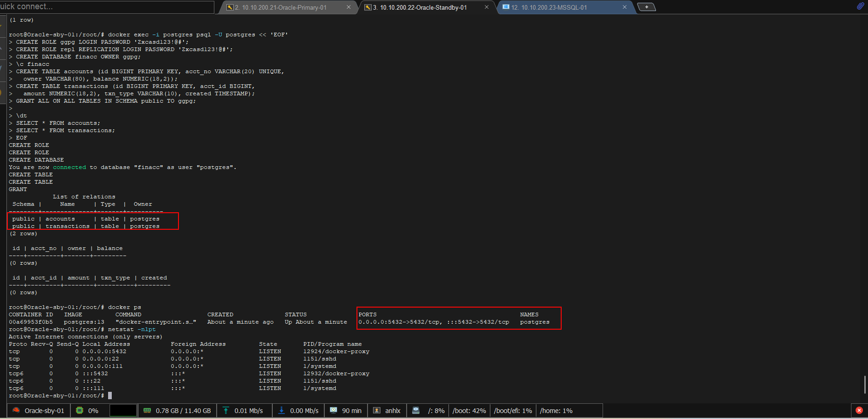Click the 'CREATE DATABASE' output line
Image resolution: width=868 pixels, height=419 pixels.
[x=36, y=160]
